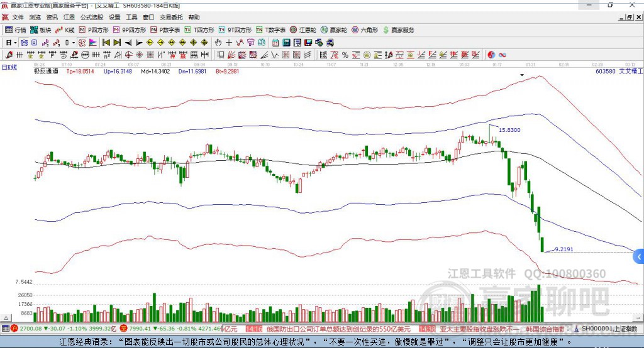Select the hand pan tool

click(x=218, y=43)
